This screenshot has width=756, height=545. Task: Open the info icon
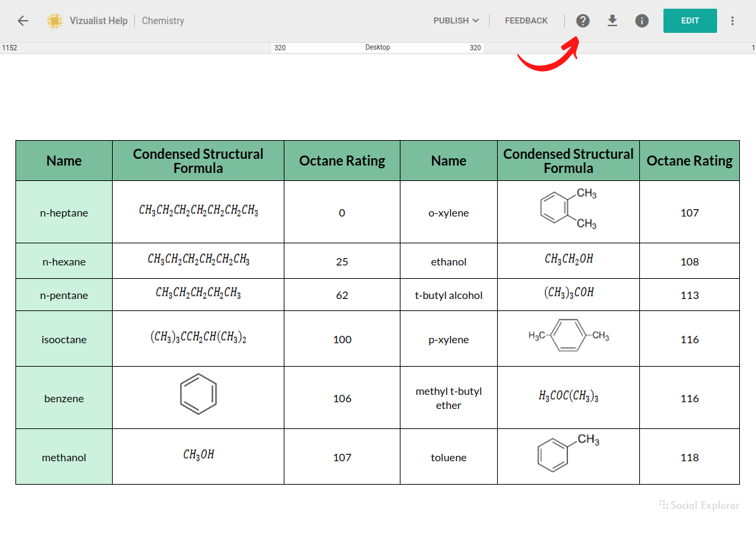click(641, 21)
